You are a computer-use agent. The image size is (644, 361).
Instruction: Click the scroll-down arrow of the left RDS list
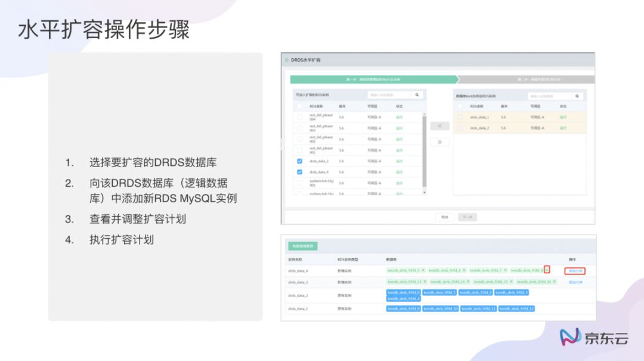click(x=425, y=192)
